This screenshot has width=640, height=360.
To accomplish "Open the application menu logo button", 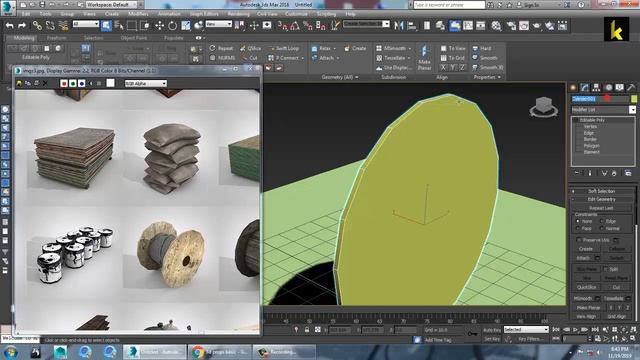I will click(8, 7).
